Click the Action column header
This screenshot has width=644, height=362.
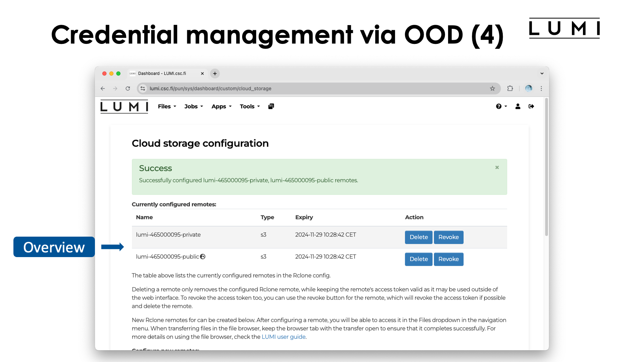coord(414,217)
